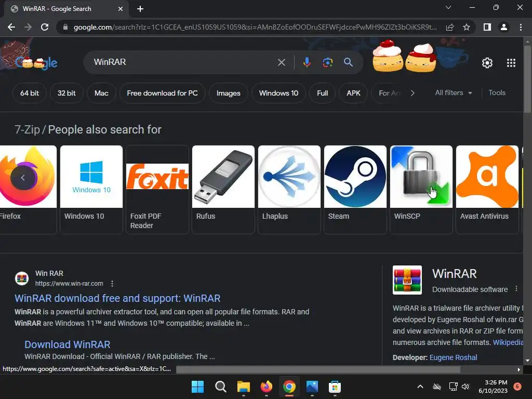532x399 pixels.
Task: Open the Windows Start menu
Action: pyautogui.click(x=197, y=387)
